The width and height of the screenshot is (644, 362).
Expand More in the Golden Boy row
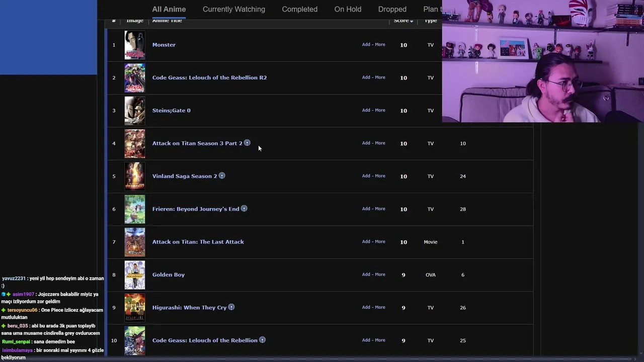pos(380,275)
